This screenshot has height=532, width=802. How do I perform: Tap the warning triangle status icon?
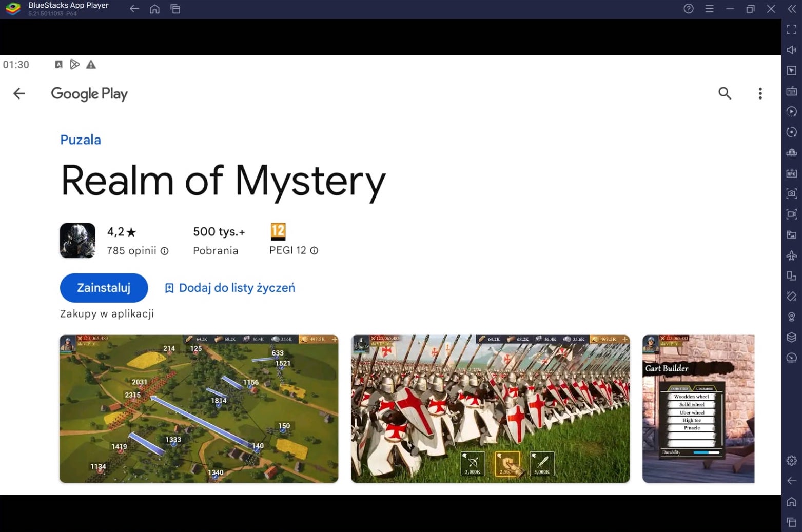(91, 64)
